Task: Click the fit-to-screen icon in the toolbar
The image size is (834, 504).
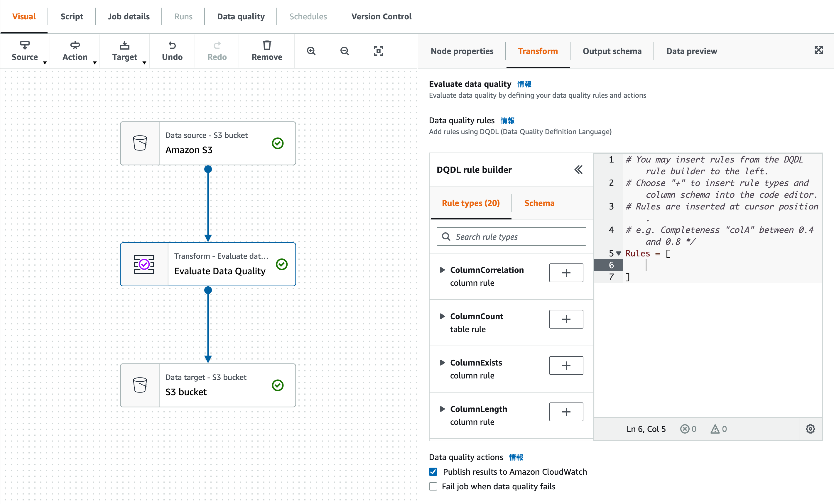Action: [379, 51]
